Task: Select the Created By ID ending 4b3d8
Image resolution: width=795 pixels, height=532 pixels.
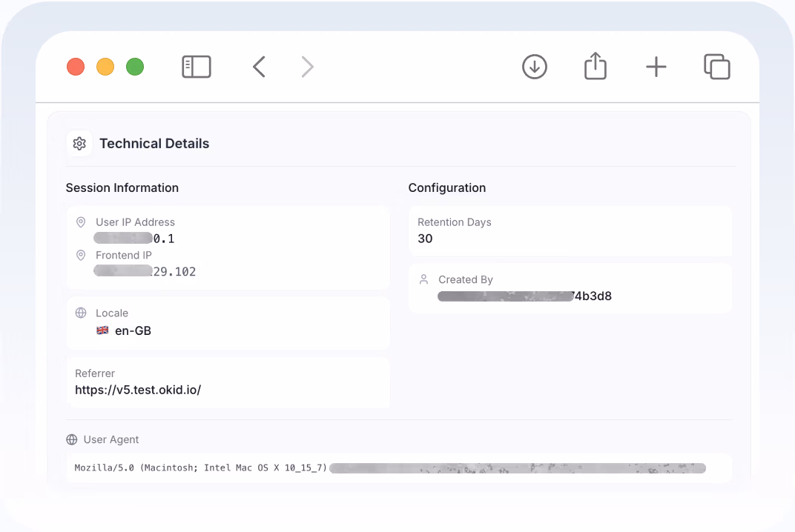Action: coord(525,296)
